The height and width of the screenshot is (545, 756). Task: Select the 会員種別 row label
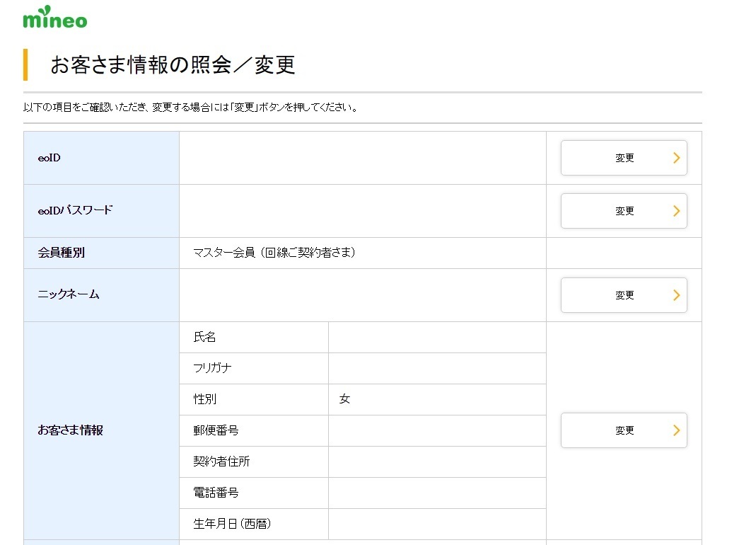tap(61, 253)
